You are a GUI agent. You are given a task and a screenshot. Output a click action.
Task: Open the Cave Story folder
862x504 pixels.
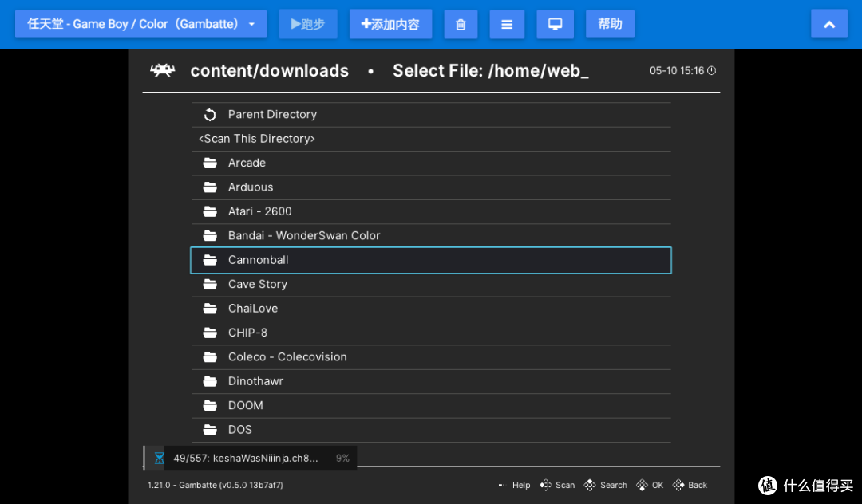(x=431, y=285)
